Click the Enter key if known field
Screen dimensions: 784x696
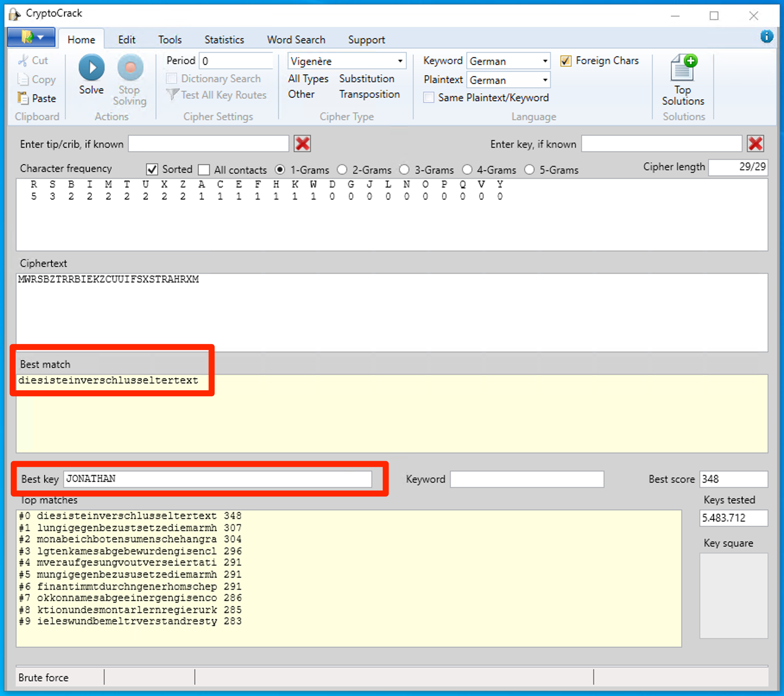(661, 144)
